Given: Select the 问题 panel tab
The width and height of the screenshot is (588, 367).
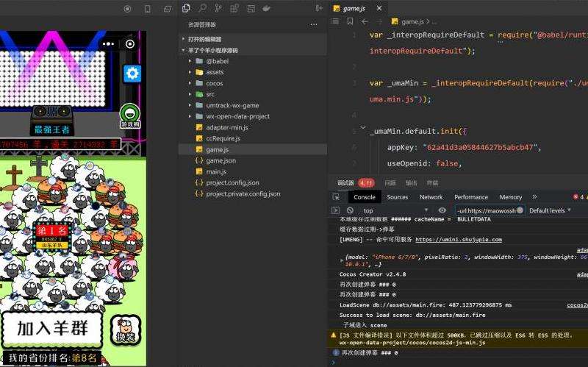Looking at the screenshot, I should [x=390, y=182].
